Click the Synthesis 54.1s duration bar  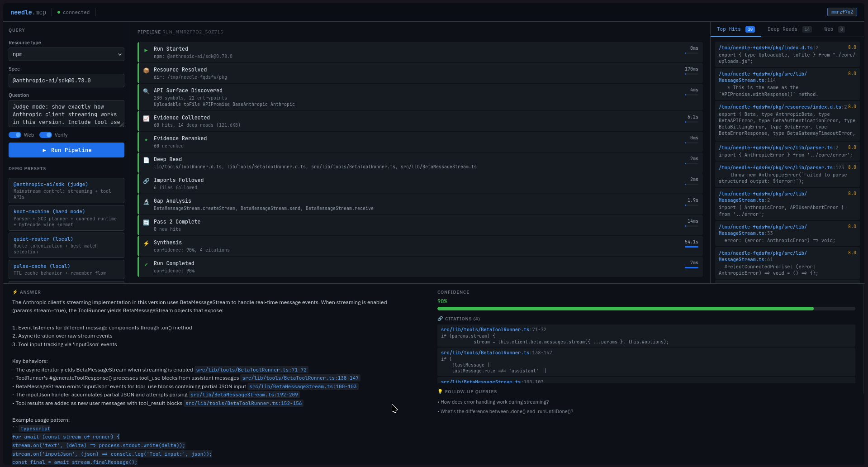pos(692,247)
